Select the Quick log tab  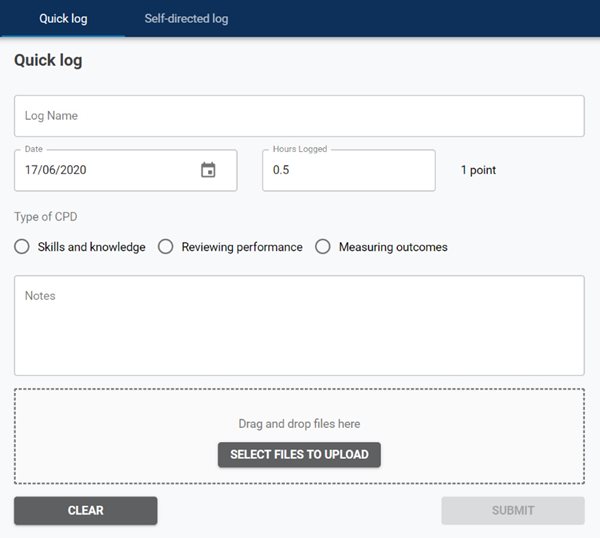(x=63, y=19)
